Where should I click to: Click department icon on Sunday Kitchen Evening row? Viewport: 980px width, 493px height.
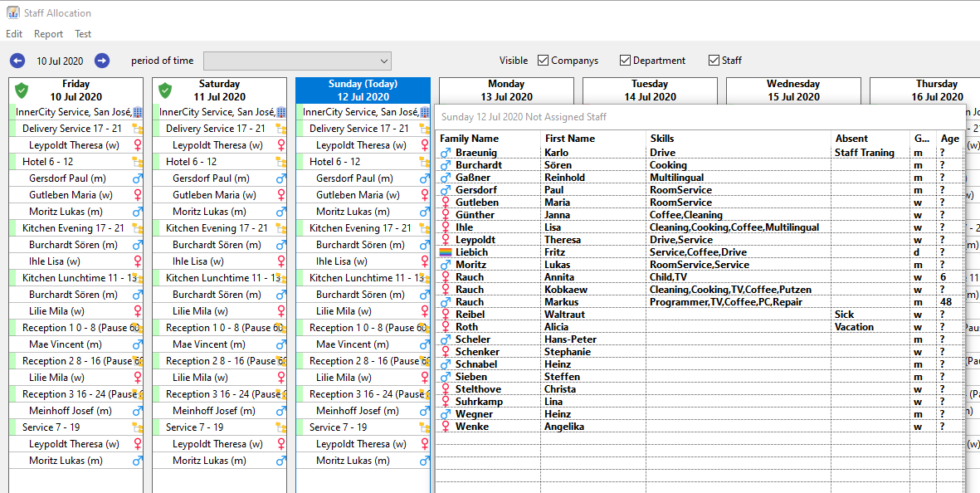(x=425, y=228)
